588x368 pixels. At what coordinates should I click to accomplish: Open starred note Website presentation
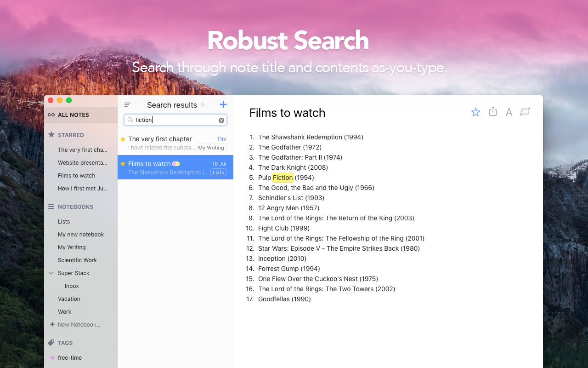(x=83, y=163)
